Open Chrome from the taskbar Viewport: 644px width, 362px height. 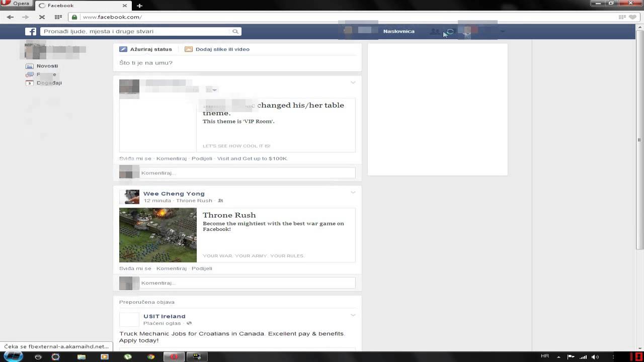pos(151,356)
